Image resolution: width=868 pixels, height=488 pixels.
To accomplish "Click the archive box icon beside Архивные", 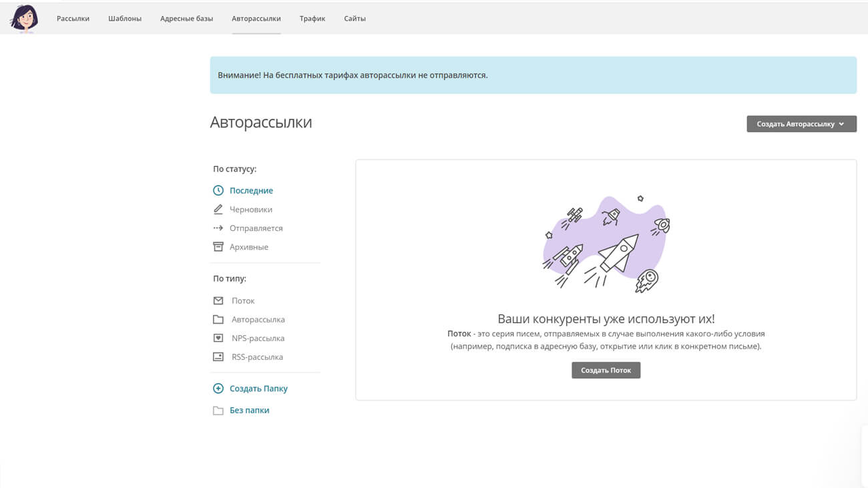I will point(218,247).
